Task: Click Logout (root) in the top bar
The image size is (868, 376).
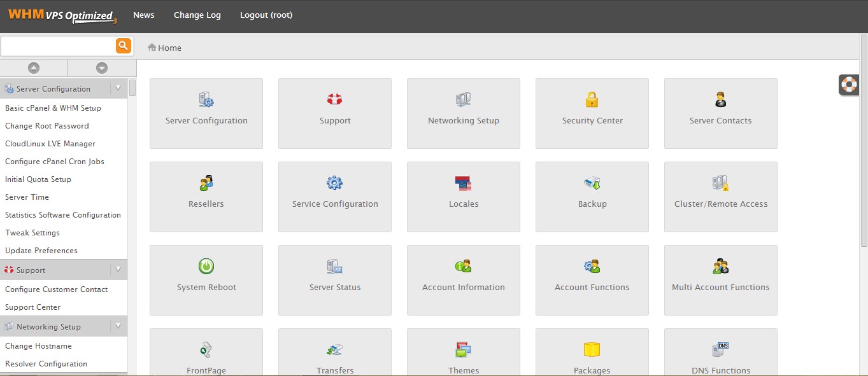Action: pyautogui.click(x=266, y=15)
